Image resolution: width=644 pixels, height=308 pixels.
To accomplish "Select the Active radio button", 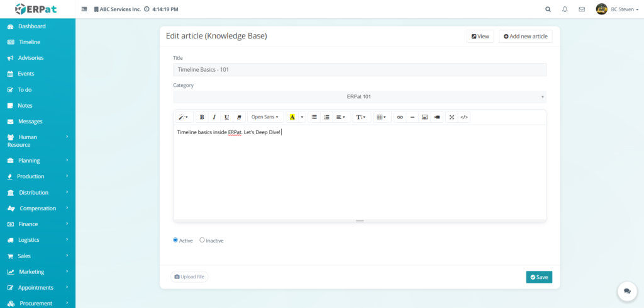I will coord(175,240).
